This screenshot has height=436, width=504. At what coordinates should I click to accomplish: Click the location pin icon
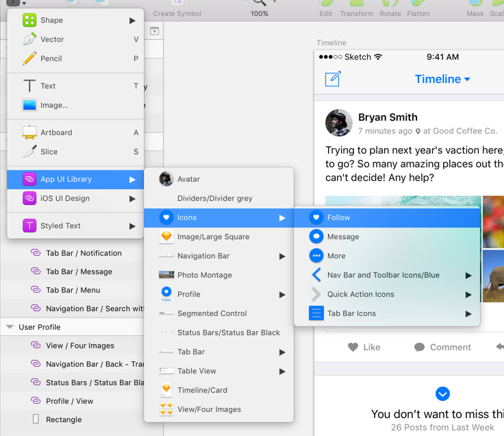[418, 132]
